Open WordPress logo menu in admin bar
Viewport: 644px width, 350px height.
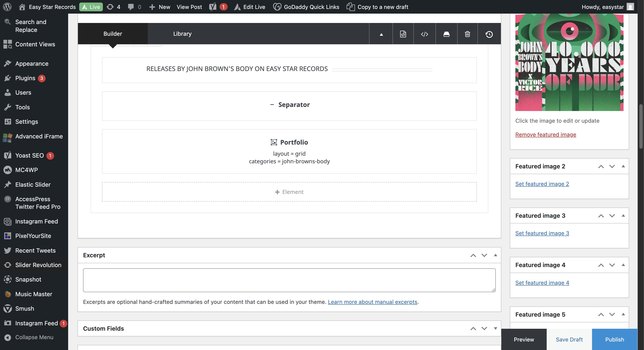(7, 7)
